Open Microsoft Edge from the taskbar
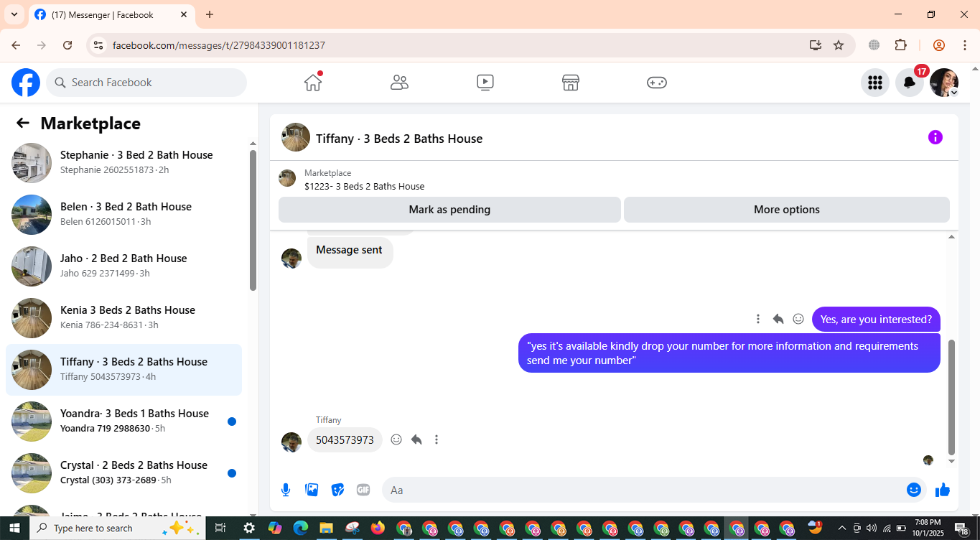The image size is (980, 540). (300, 529)
